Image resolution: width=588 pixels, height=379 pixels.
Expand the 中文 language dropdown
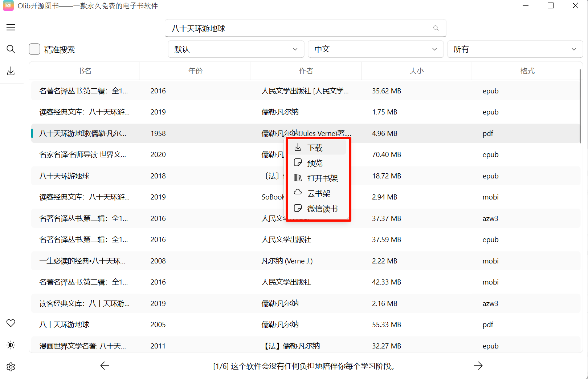tap(376, 49)
